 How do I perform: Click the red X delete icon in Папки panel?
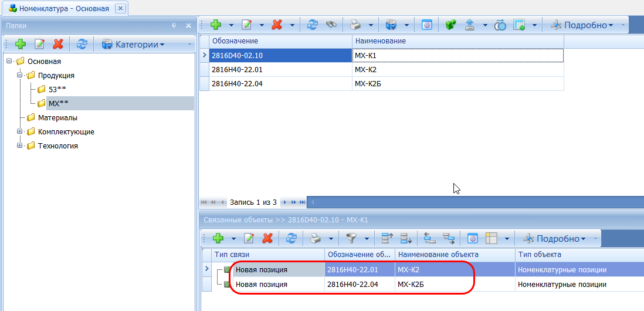(57, 44)
